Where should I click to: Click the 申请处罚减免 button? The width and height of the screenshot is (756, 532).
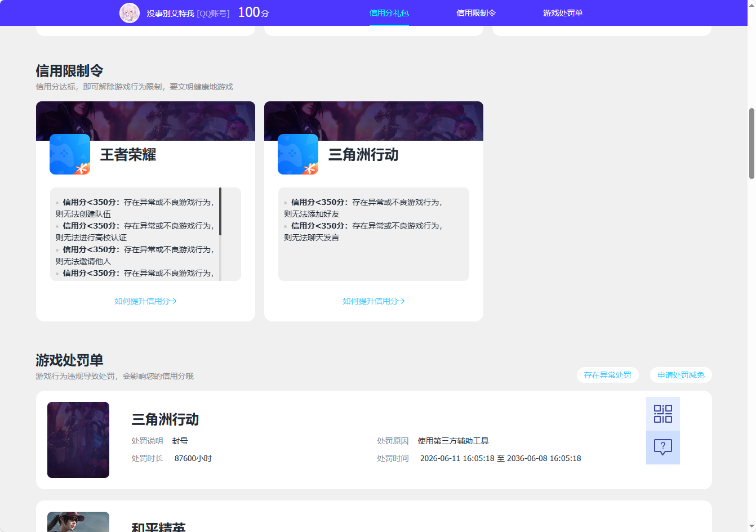[x=681, y=375]
